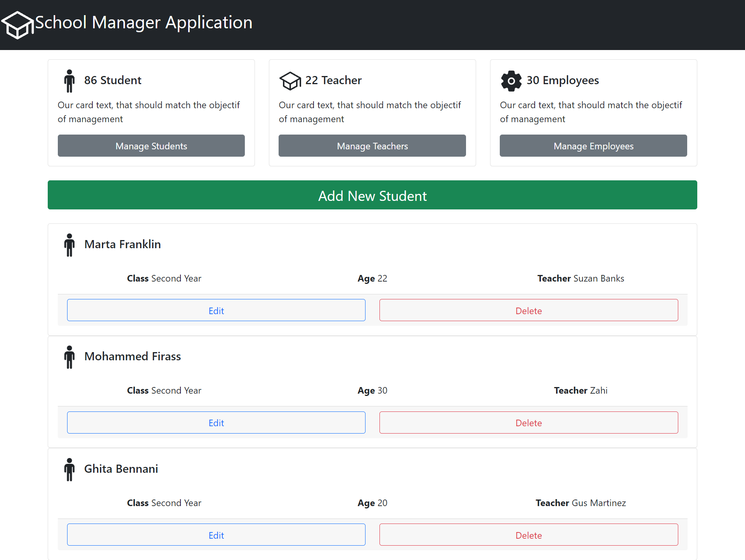Click the student name Mohammed Firass
The height and width of the screenshot is (560, 745).
point(132,356)
